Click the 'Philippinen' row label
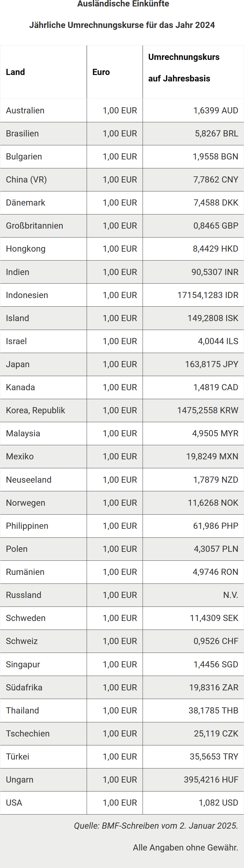The width and height of the screenshot is (244, 868). coord(27,526)
